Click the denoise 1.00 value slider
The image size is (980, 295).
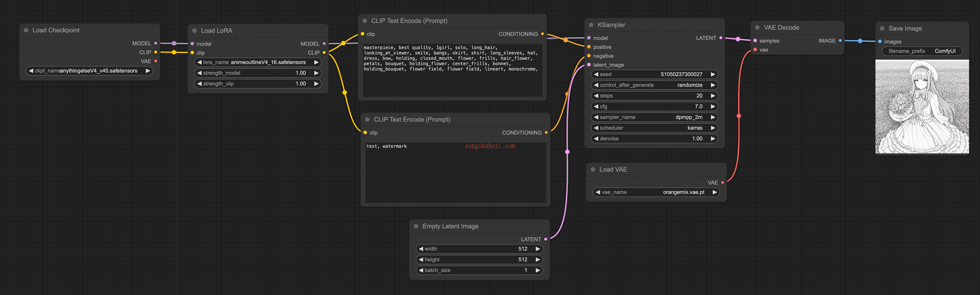tap(654, 138)
